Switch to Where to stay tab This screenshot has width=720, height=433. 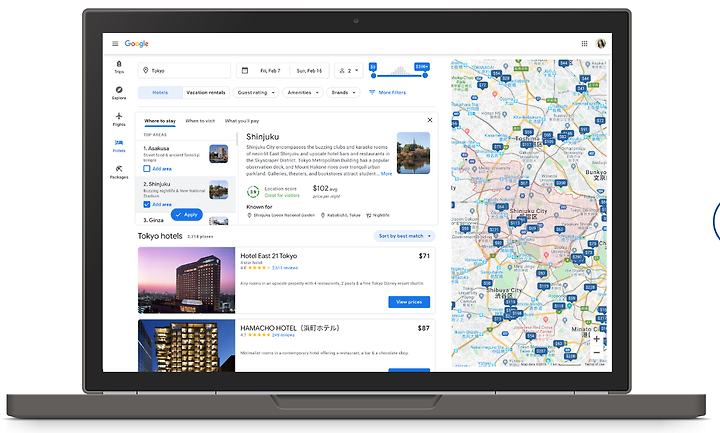point(160,121)
